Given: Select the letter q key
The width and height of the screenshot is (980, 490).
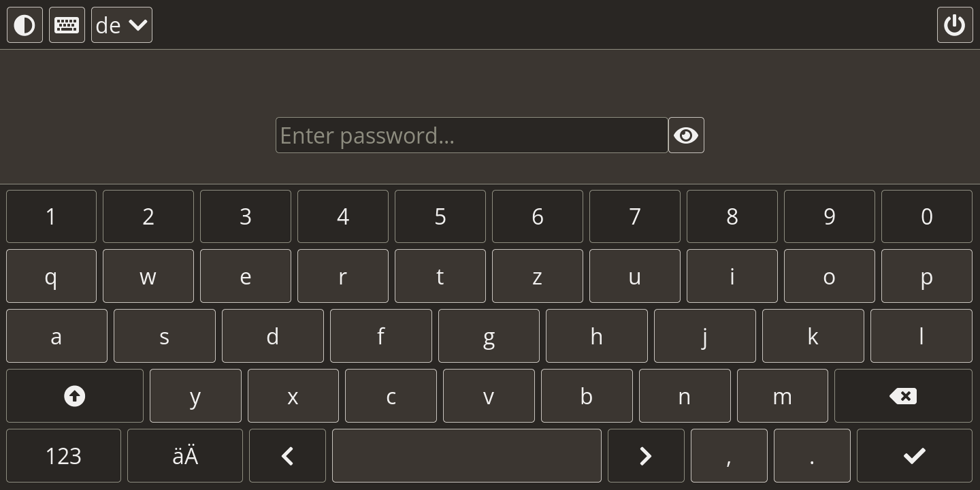Looking at the screenshot, I should 51,276.
